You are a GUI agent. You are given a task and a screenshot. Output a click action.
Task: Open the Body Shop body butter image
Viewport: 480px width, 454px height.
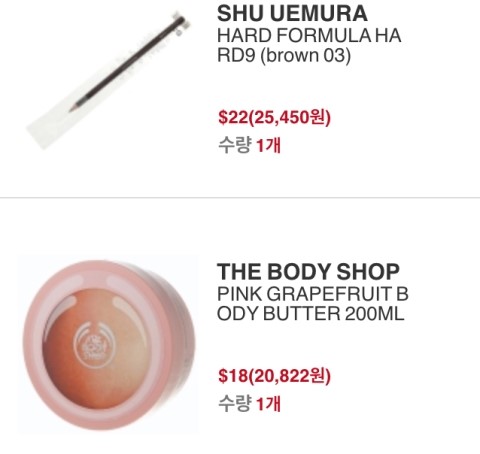tap(108, 344)
